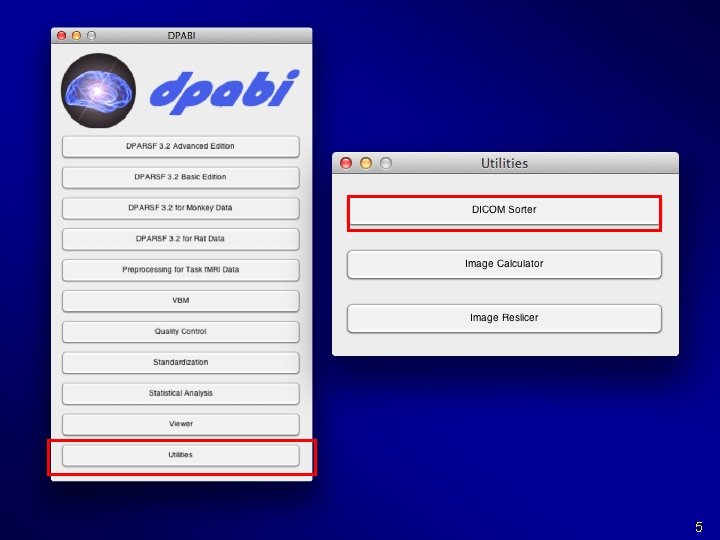Open the Image Reslicer utility
Screen dimensions: 720x540
(504, 318)
